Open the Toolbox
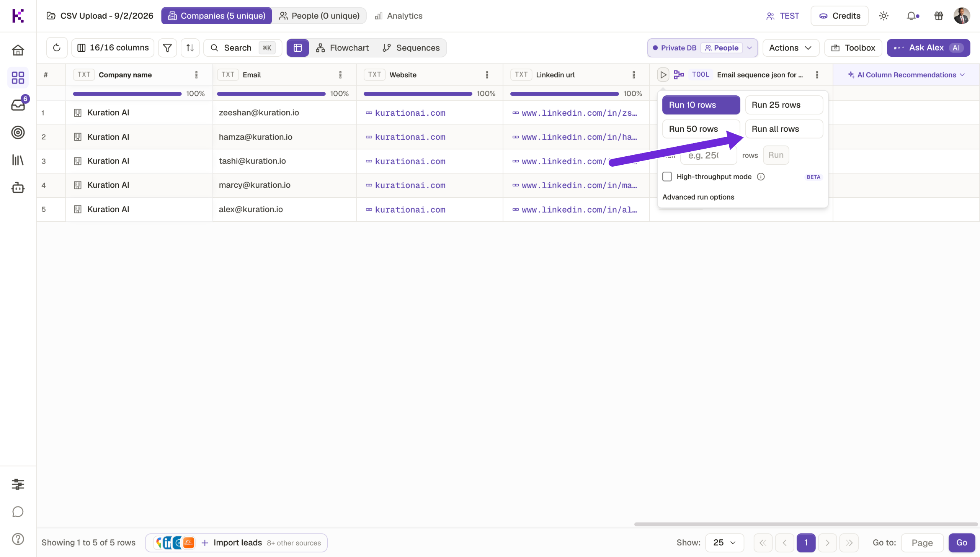This screenshot has width=980, height=557. click(853, 48)
